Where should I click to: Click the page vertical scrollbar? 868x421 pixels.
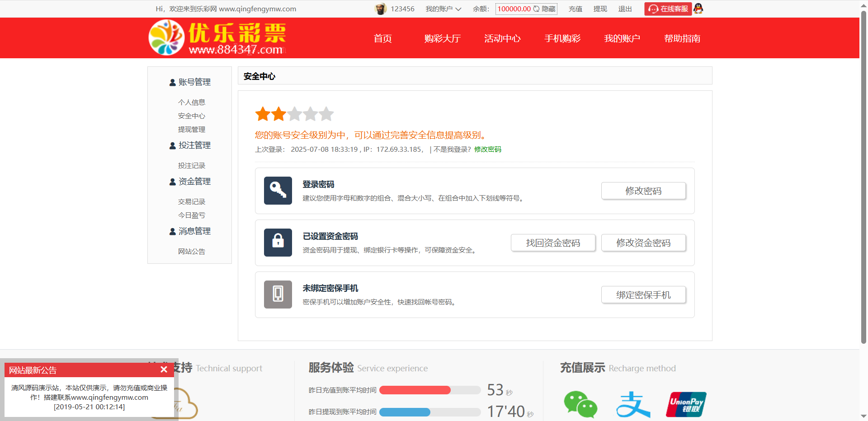[x=863, y=181]
